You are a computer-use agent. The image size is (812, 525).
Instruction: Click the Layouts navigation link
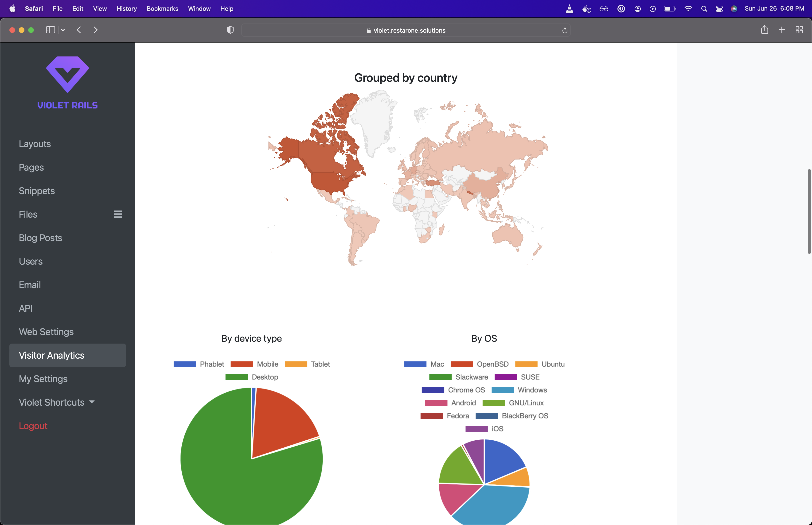click(34, 144)
